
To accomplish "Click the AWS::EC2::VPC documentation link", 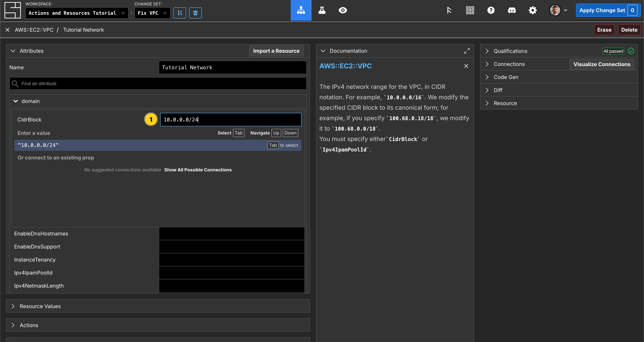I will [345, 66].
